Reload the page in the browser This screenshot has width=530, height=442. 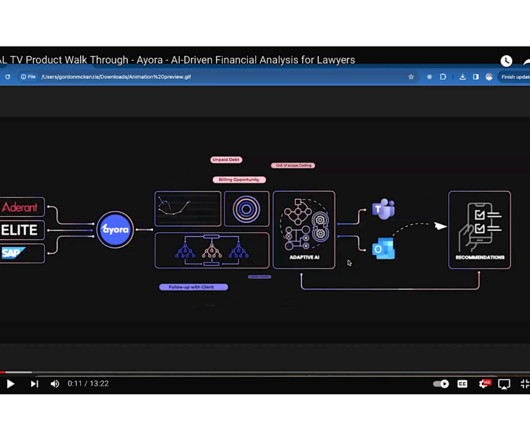tap(7, 77)
